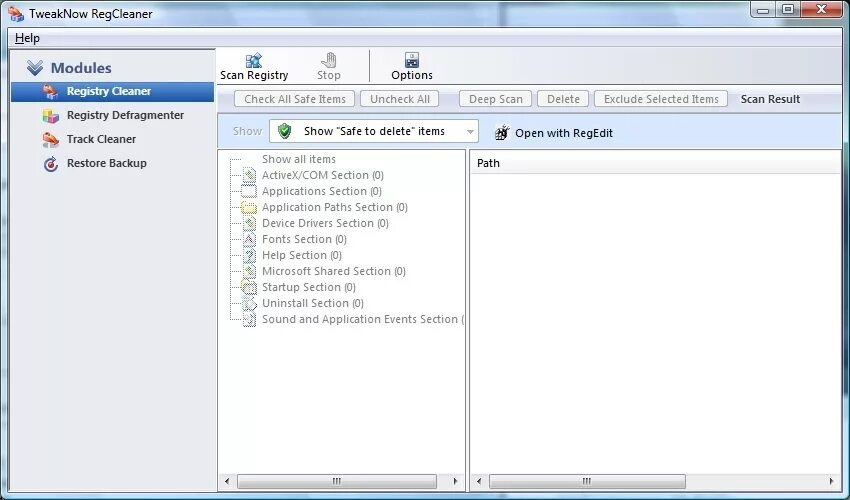Select Applications Section (0) row
850x500 pixels.
pyautogui.click(x=321, y=191)
